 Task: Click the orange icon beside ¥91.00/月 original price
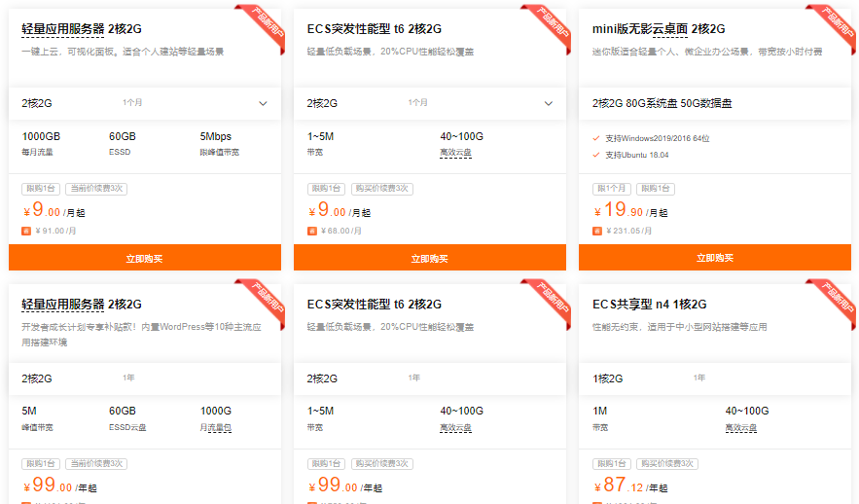pyautogui.click(x=25, y=232)
